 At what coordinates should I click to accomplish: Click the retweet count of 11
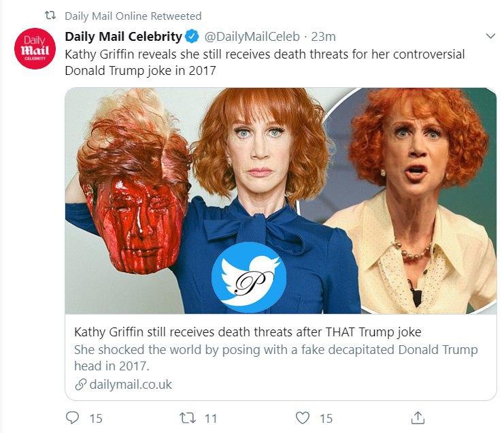click(210, 417)
